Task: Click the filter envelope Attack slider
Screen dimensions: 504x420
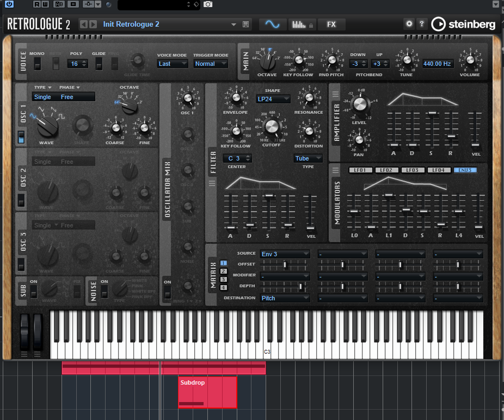Action: point(230,228)
